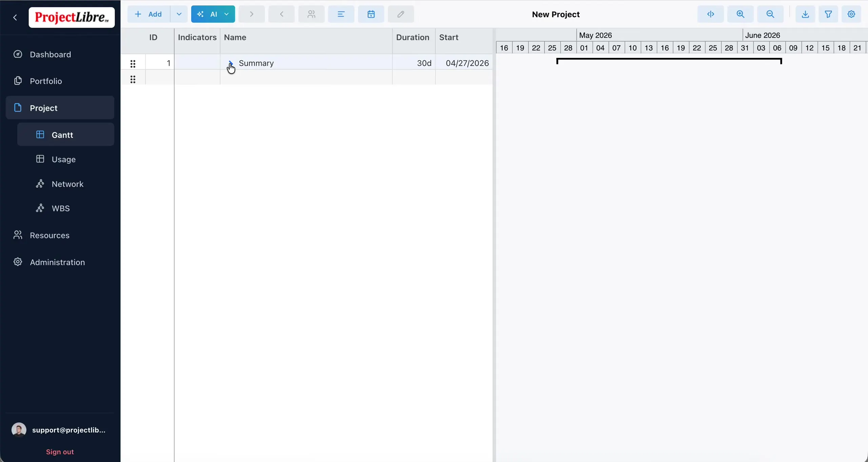Open Resources in the sidebar

[60, 235]
